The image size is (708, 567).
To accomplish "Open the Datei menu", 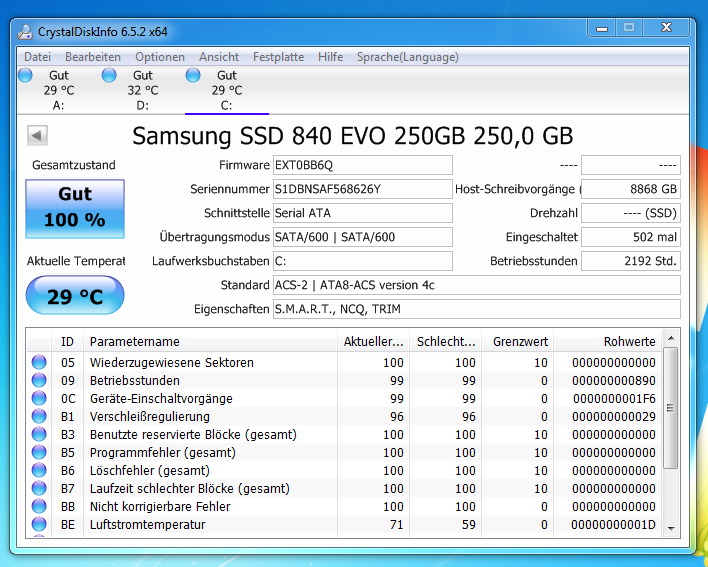I will [37, 57].
